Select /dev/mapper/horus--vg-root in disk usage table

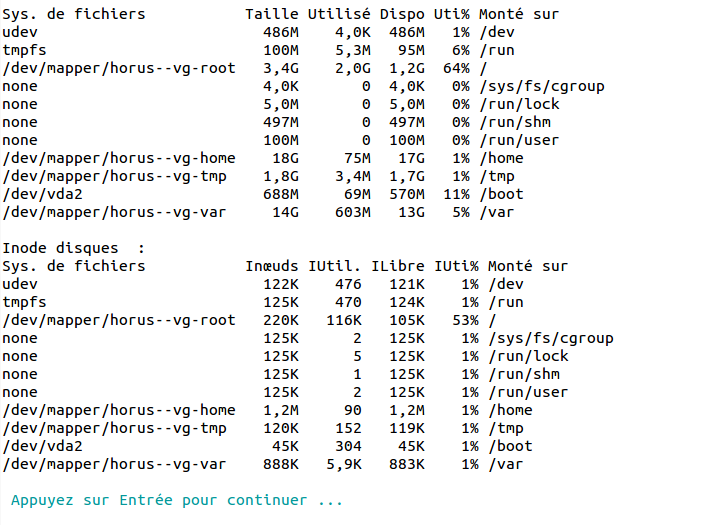click(119, 68)
